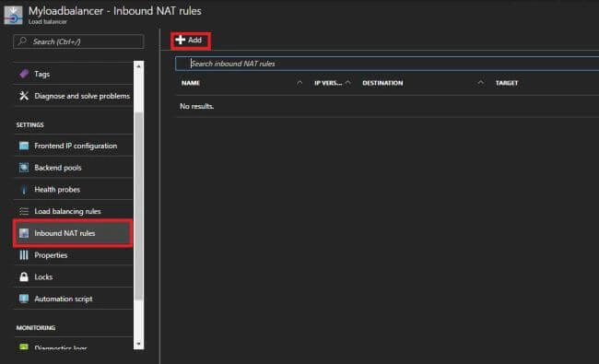The image size is (599, 364).
Task: Click sidebar scrollbar up arrow
Action: (138, 66)
